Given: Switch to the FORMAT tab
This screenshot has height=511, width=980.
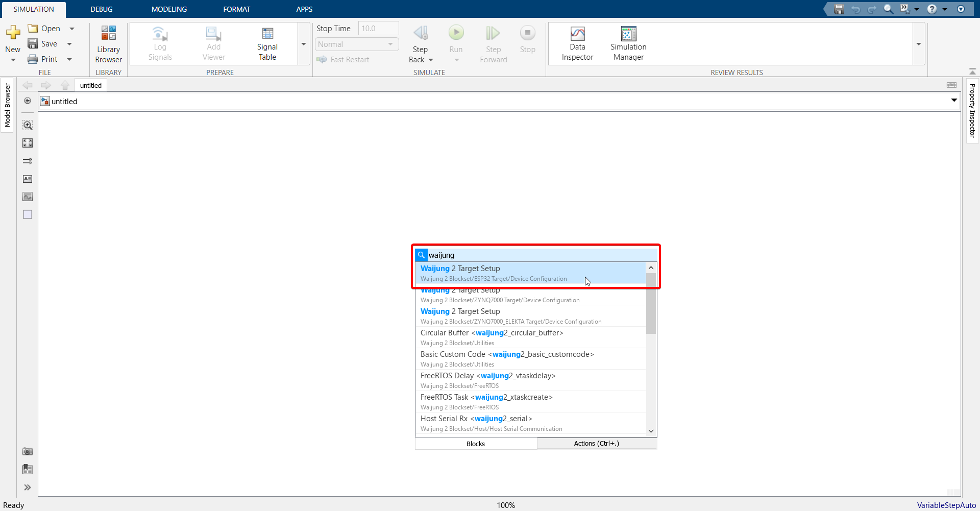Looking at the screenshot, I should (x=236, y=9).
